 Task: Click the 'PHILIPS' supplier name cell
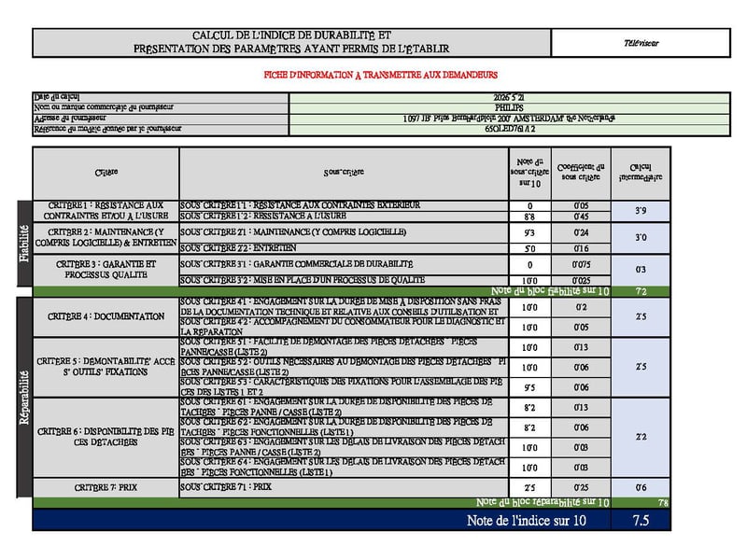point(509,108)
